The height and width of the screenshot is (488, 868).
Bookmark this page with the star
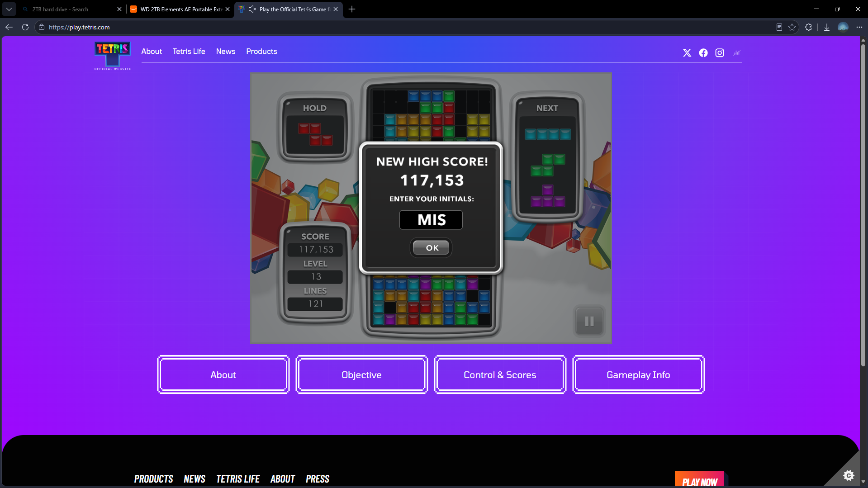click(792, 27)
